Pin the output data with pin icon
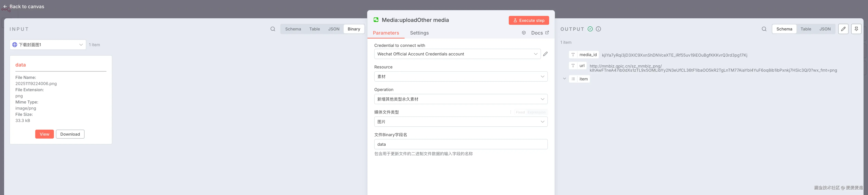Screen dimensions: 868x195 pyautogui.click(x=856, y=29)
